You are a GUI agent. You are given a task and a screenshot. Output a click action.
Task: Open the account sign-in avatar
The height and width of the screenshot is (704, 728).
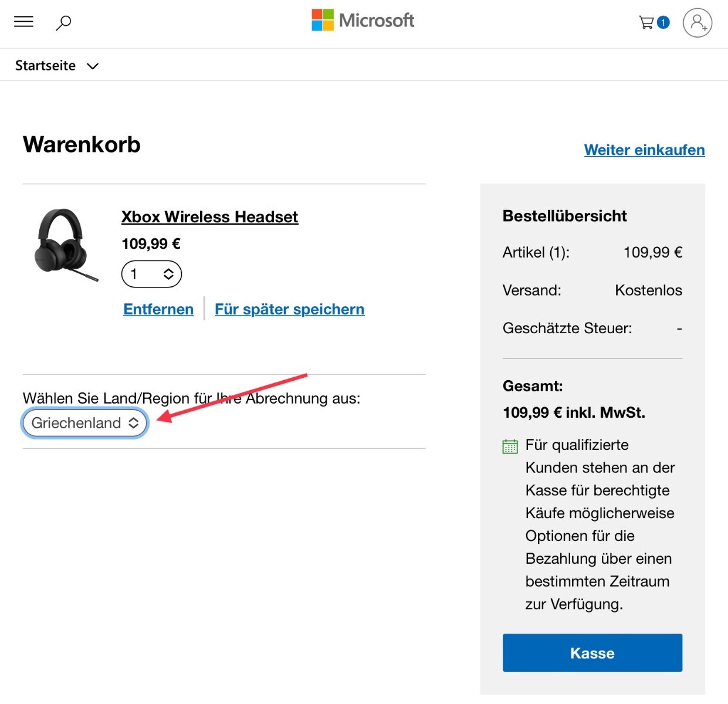tap(697, 23)
